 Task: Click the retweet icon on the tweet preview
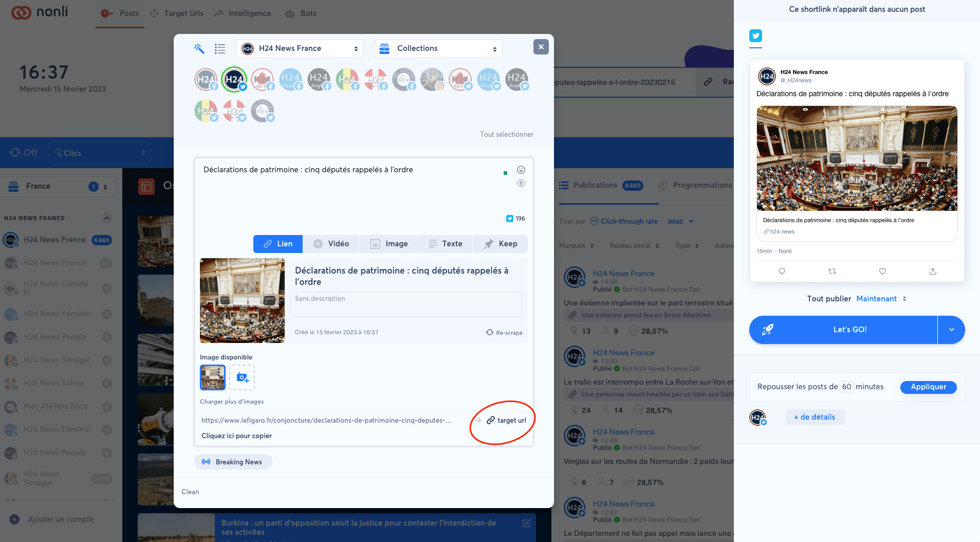click(832, 271)
